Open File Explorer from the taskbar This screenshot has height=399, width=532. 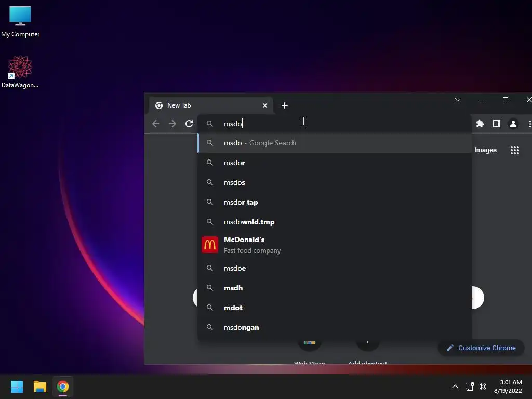[x=39, y=387]
